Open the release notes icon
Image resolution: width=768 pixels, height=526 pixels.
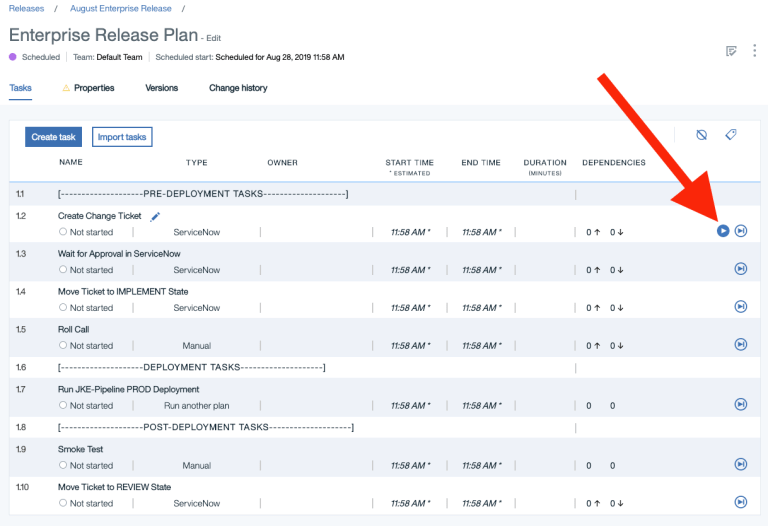point(731,51)
